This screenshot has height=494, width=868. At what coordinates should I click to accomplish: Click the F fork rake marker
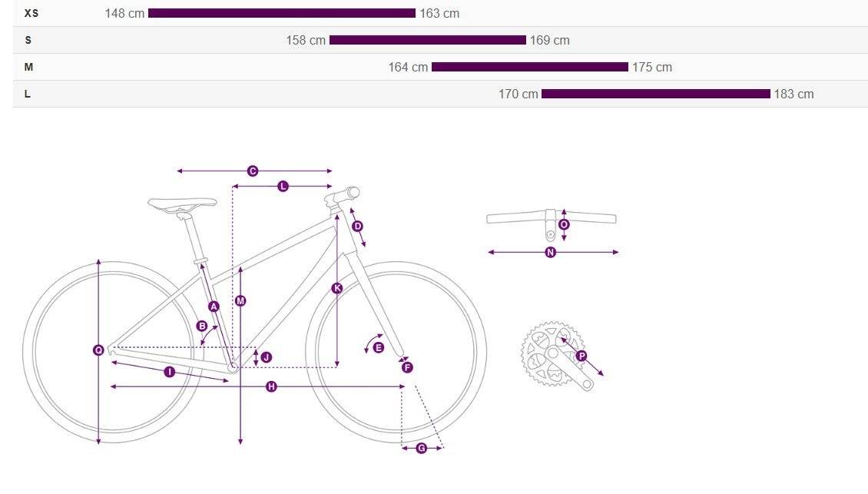pyautogui.click(x=407, y=367)
